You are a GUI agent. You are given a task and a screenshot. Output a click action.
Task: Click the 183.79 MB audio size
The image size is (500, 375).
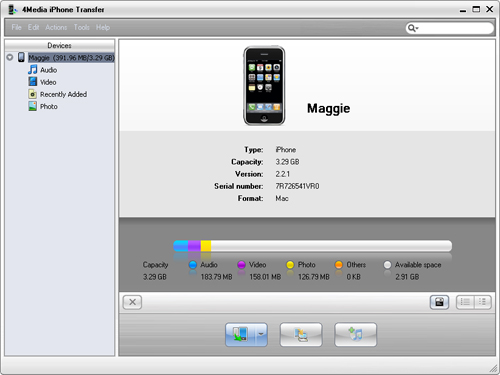pyautogui.click(x=216, y=277)
